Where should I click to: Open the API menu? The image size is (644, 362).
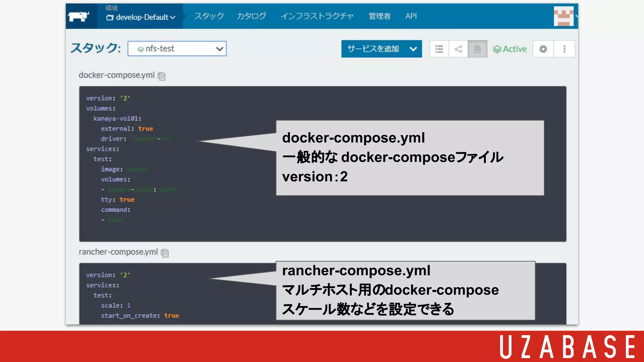pyautogui.click(x=411, y=16)
